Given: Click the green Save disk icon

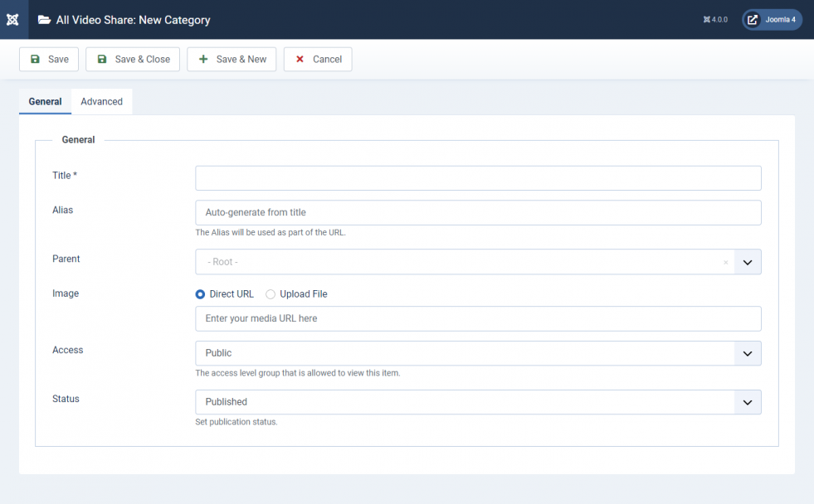Looking at the screenshot, I should point(35,59).
